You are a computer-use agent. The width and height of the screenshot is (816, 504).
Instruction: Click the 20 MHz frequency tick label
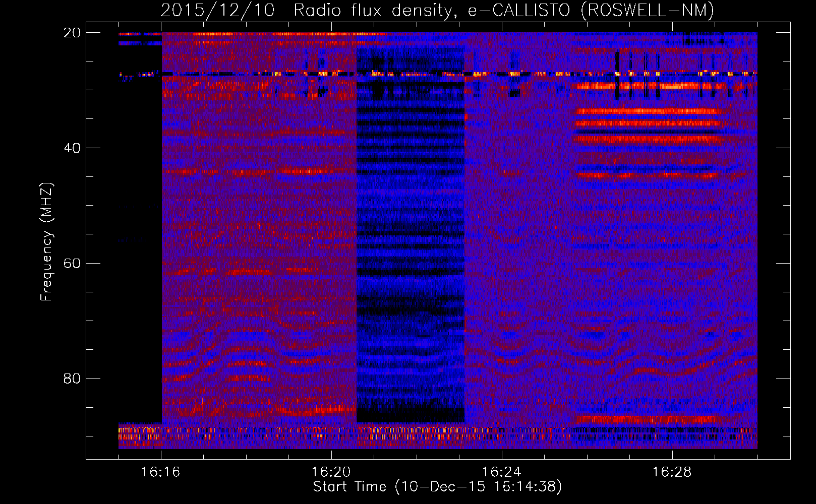point(72,33)
